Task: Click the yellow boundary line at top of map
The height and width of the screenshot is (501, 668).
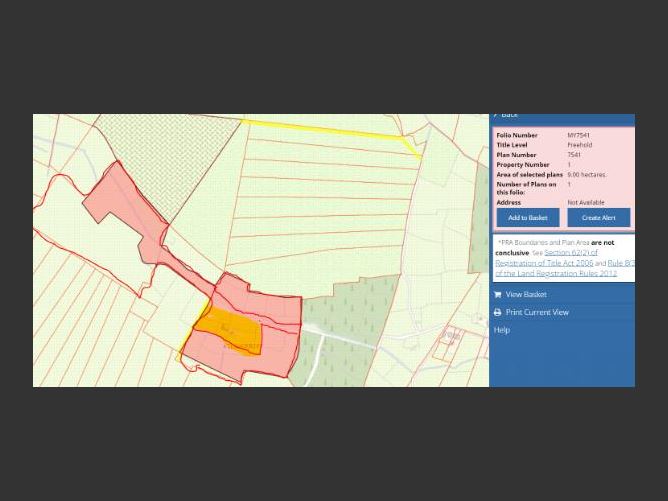Action: tap(324, 129)
